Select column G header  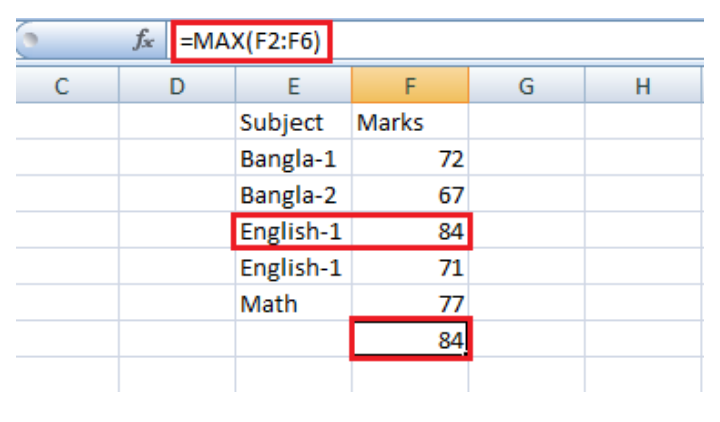tap(526, 88)
